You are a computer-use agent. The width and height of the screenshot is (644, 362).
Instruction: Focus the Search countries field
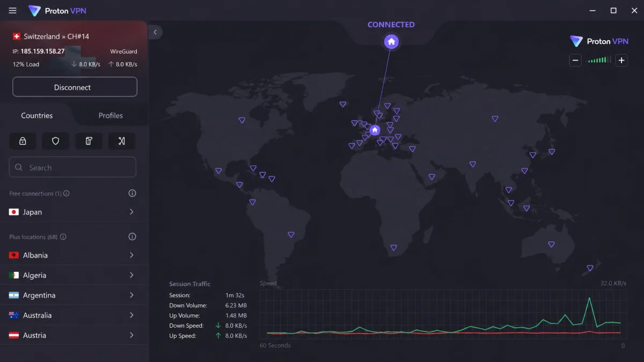(72, 167)
